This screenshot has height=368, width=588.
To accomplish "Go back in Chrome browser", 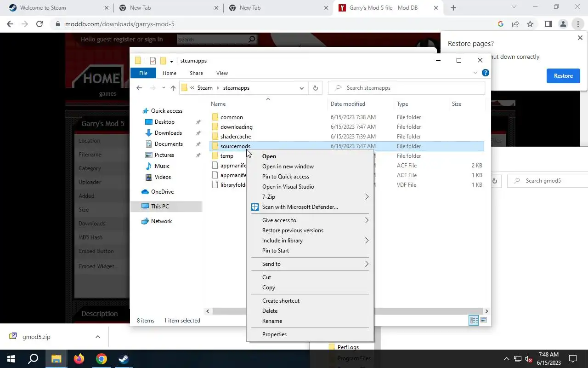I will 10,24.
